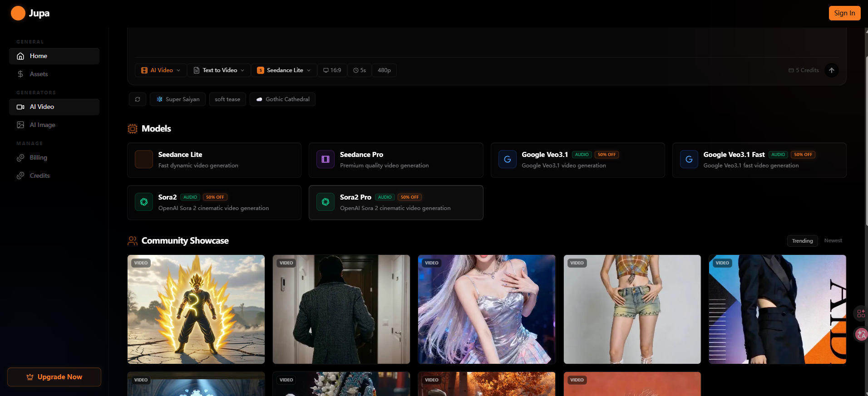
Task: Click the Google Veo3.1 G icon
Action: coord(508,159)
